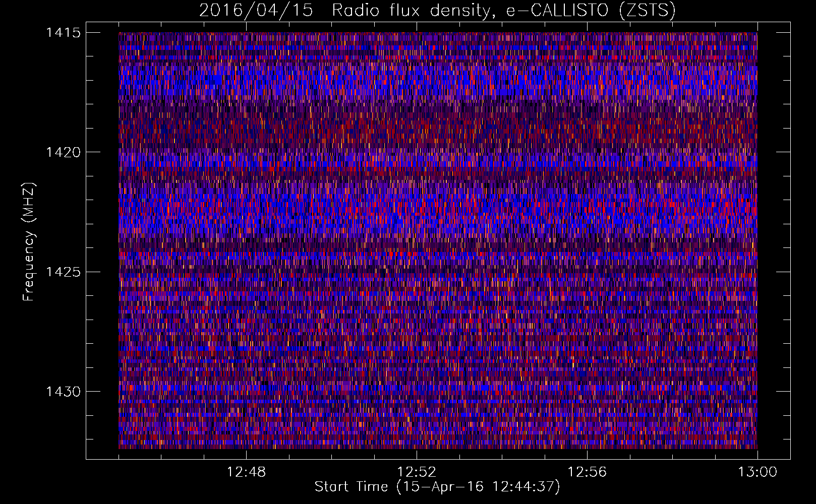Screen dimensions: 816x504
Task: Click the 12:48 time axis label
Action: [247, 472]
